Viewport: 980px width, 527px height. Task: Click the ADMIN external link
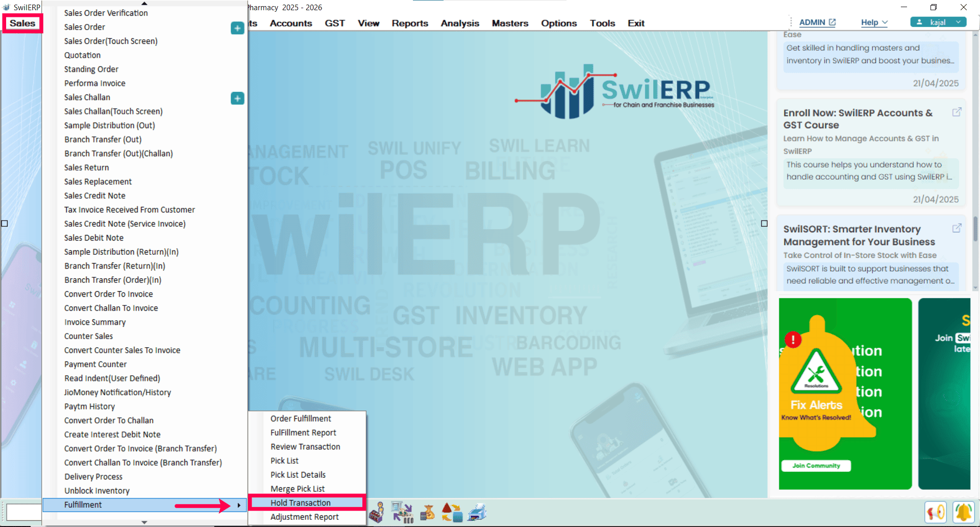click(817, 22)
